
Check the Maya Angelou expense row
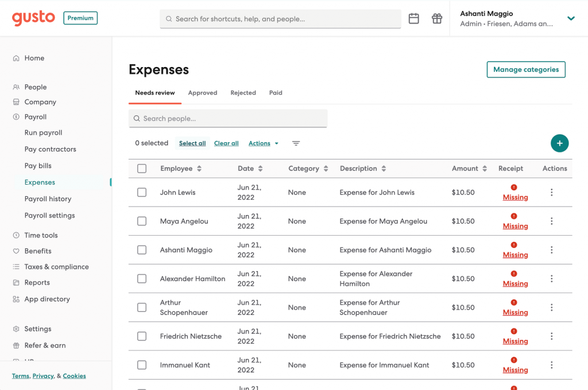pyautogui.click(x=142, y=221)
